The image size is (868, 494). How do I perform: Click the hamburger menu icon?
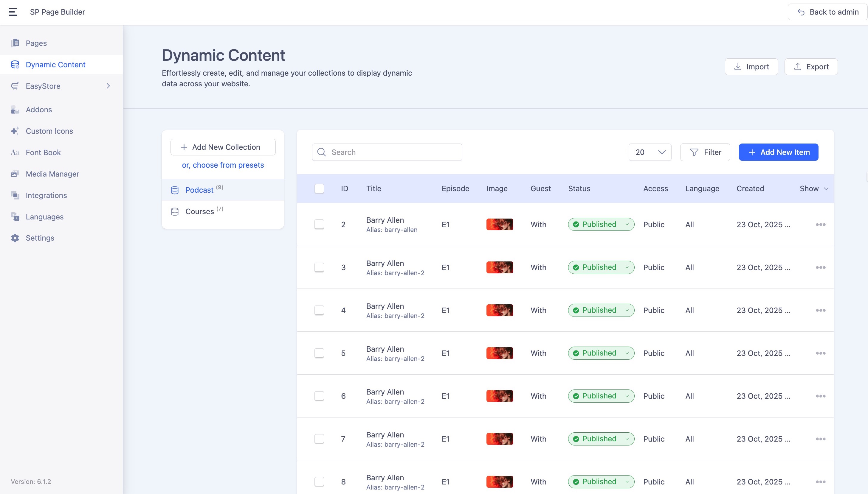pyautogui.click(x=13, y=12)
